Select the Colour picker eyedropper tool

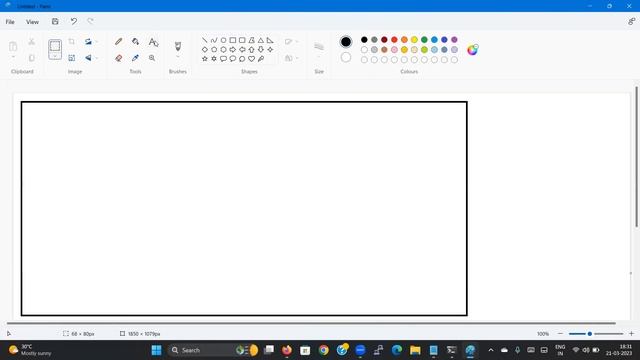pos(136,58)
